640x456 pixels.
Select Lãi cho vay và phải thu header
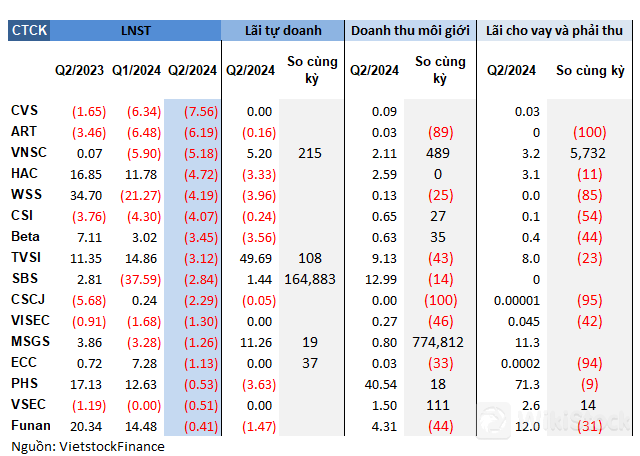pos(553,31)
